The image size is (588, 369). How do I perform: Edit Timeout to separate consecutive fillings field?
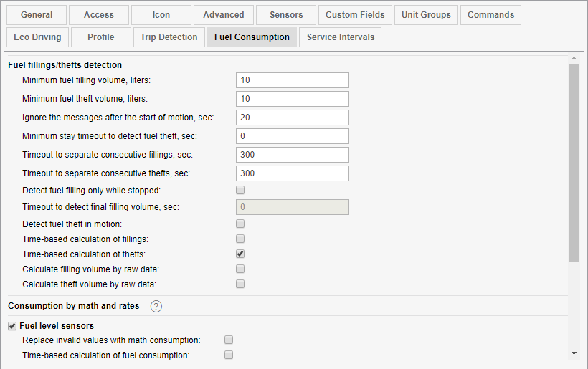292,155
